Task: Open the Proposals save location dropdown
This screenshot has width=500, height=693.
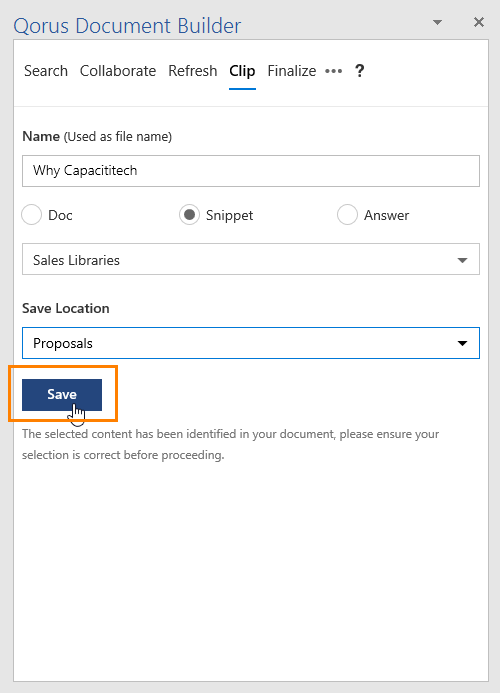Action: click(251, 343)
